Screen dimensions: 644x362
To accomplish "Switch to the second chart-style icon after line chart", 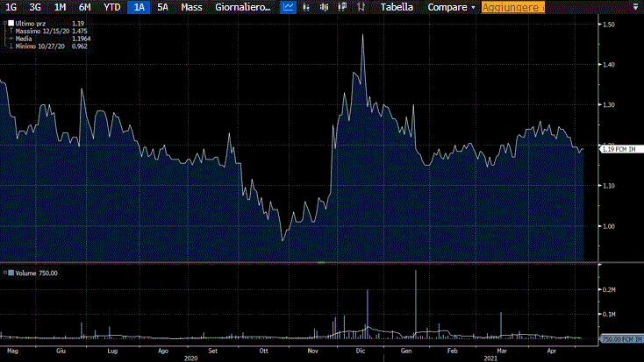I will pos(306,7).
